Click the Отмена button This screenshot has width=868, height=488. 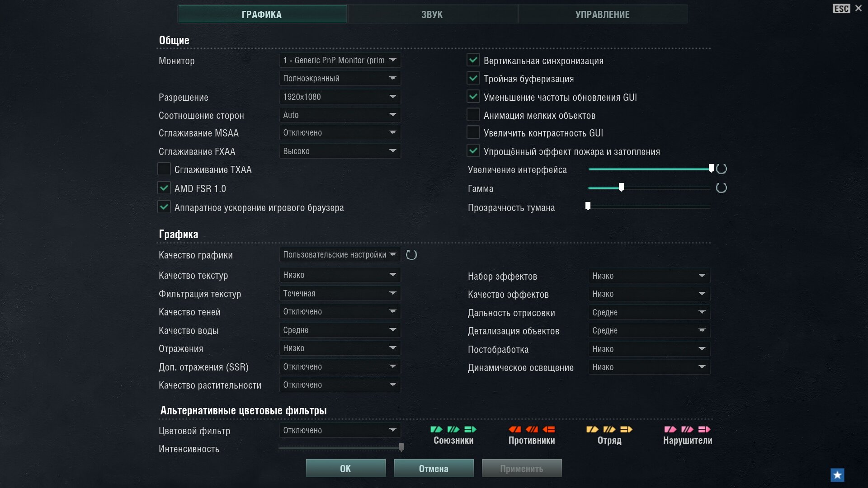(434, 468)
